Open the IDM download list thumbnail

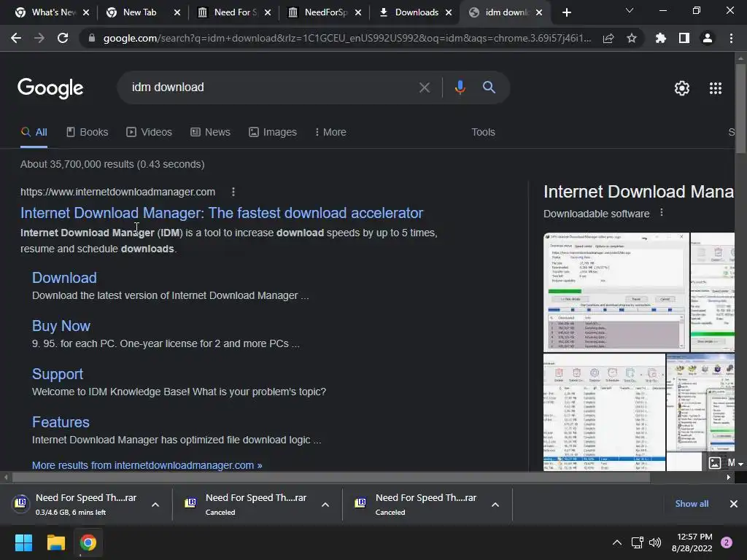604,412
